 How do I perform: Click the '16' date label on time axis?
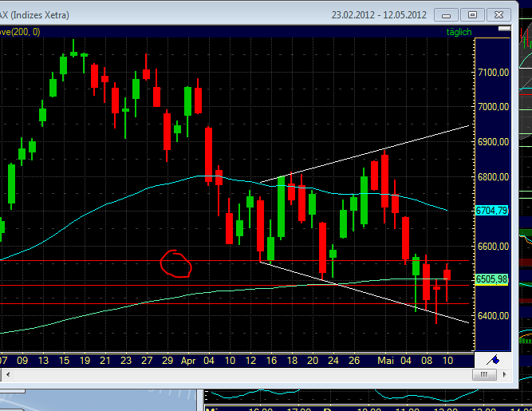pos(271,360)
